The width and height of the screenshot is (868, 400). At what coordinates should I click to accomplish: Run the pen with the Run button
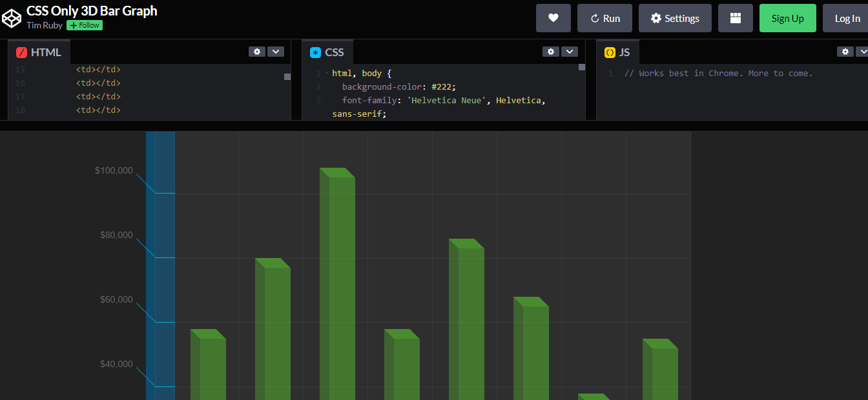605,18
